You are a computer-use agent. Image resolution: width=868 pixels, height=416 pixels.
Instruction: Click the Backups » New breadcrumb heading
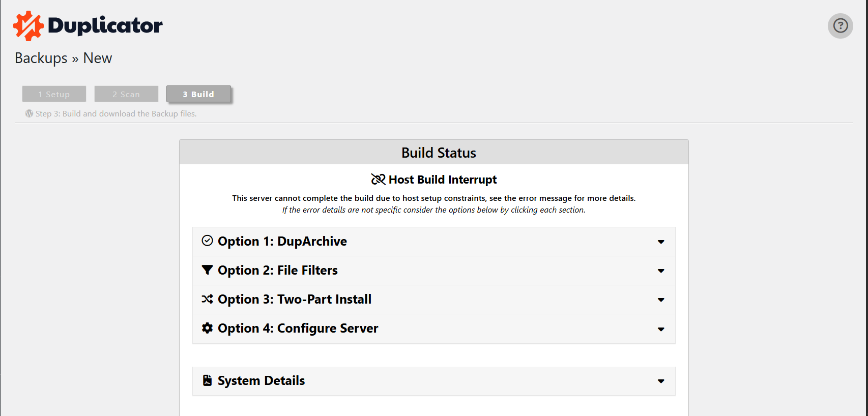tap(64, 58)
